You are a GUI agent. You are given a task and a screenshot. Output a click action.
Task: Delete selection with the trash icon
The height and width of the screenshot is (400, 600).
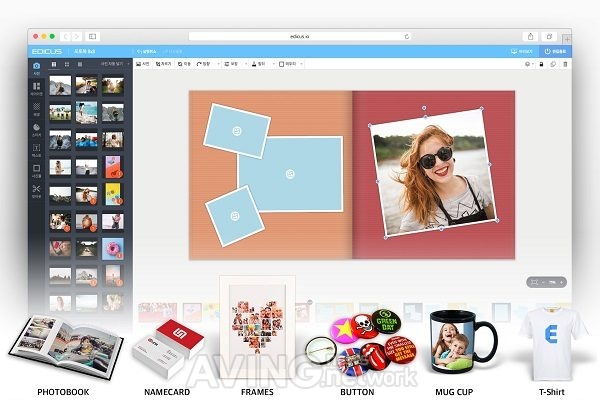click(x=565, y=64)
